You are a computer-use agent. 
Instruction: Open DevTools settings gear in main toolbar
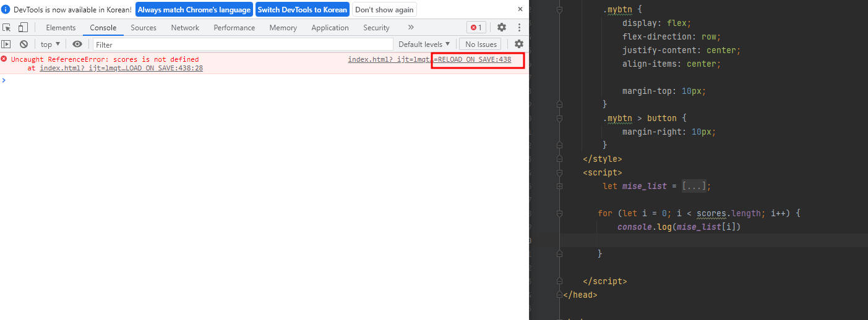coord(502,27)
